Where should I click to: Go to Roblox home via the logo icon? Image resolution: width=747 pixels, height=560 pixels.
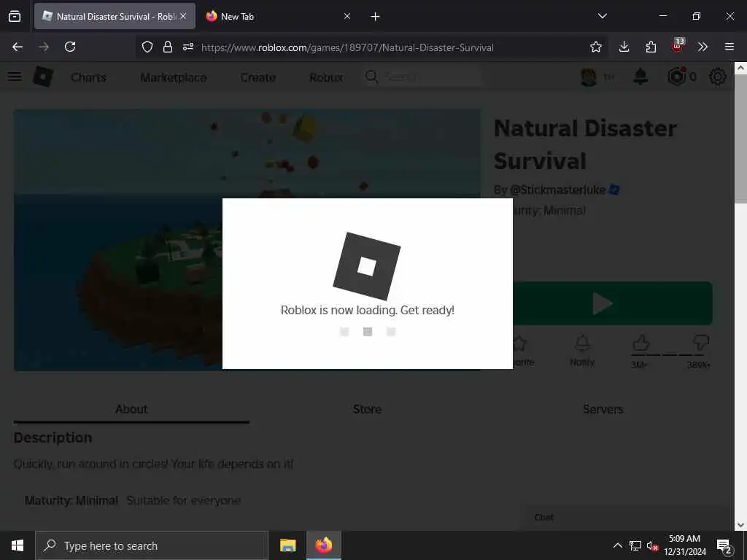pos(43,77)
